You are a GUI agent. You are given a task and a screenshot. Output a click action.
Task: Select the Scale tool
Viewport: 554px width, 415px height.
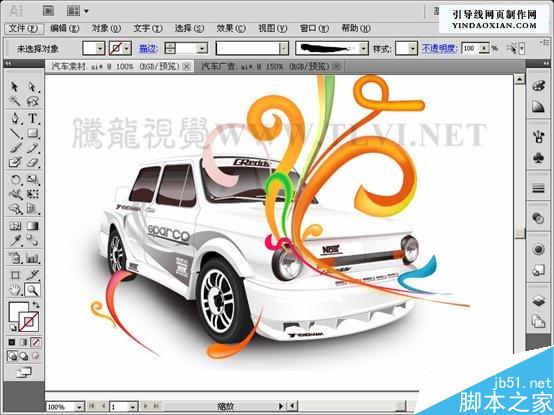[x=32, y=179]
